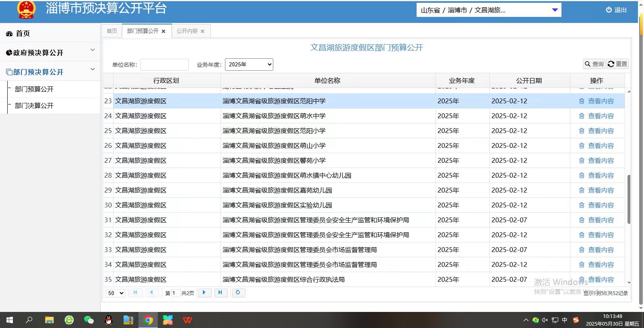Open WeChat from the taskbar

click(89, 320)
